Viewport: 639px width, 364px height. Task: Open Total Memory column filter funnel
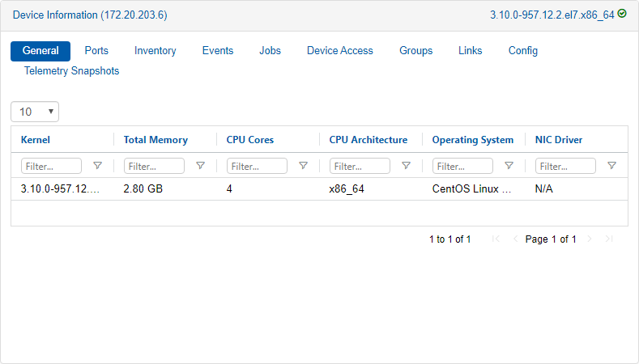coord(201,166)
